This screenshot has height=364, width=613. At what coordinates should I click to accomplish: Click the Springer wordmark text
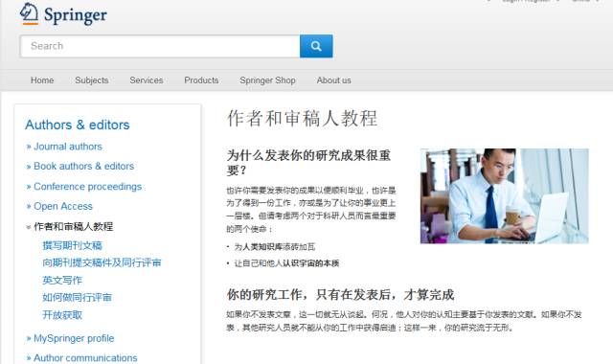click(75, 15)
